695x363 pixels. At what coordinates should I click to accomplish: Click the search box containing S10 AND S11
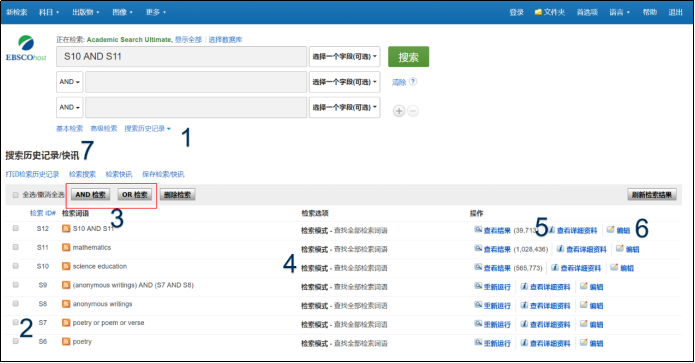(x=182, y=57)
